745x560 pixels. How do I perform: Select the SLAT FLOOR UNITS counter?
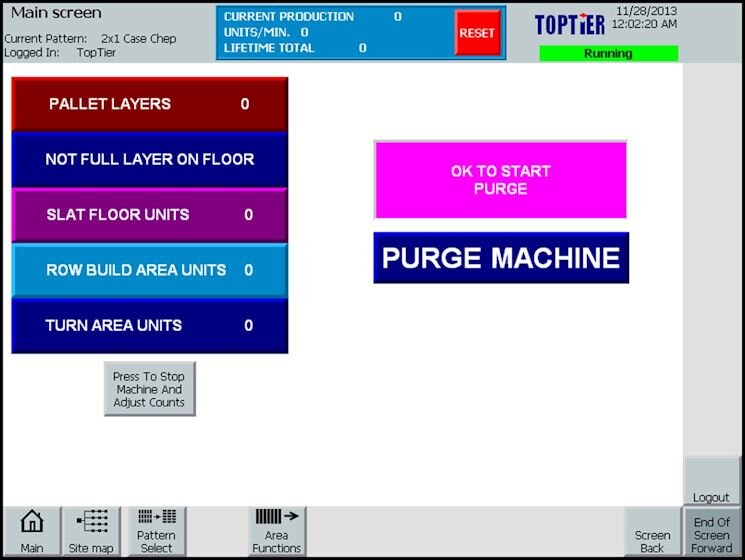(149, 215)
